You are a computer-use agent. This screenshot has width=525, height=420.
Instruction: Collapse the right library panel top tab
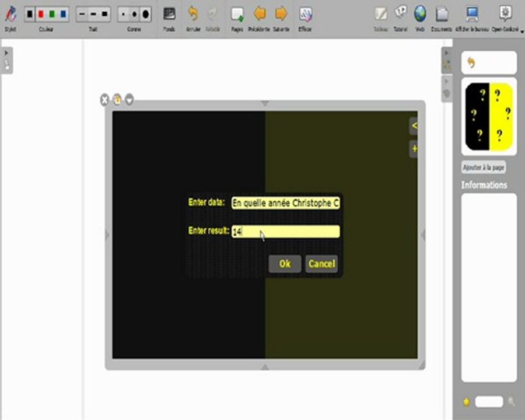pyautogui.click(x=447, y=60)
